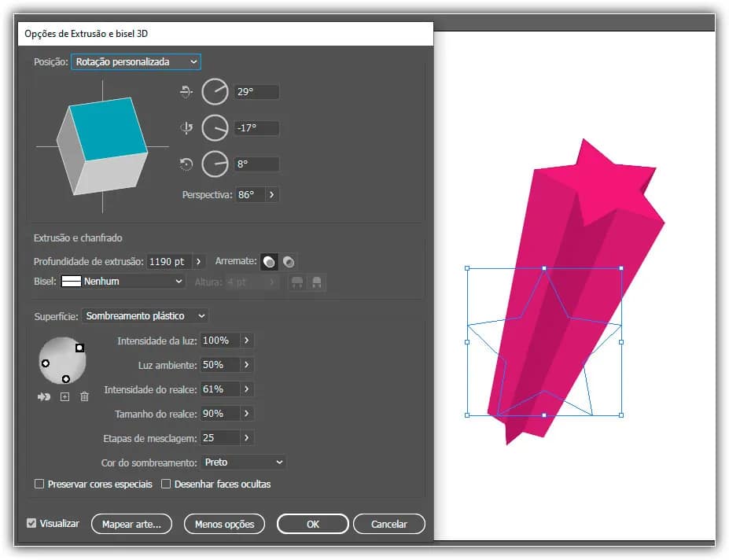Click the Etapas de mesclagem 25 field
The image size is (729, 560).
pos(220,437)
